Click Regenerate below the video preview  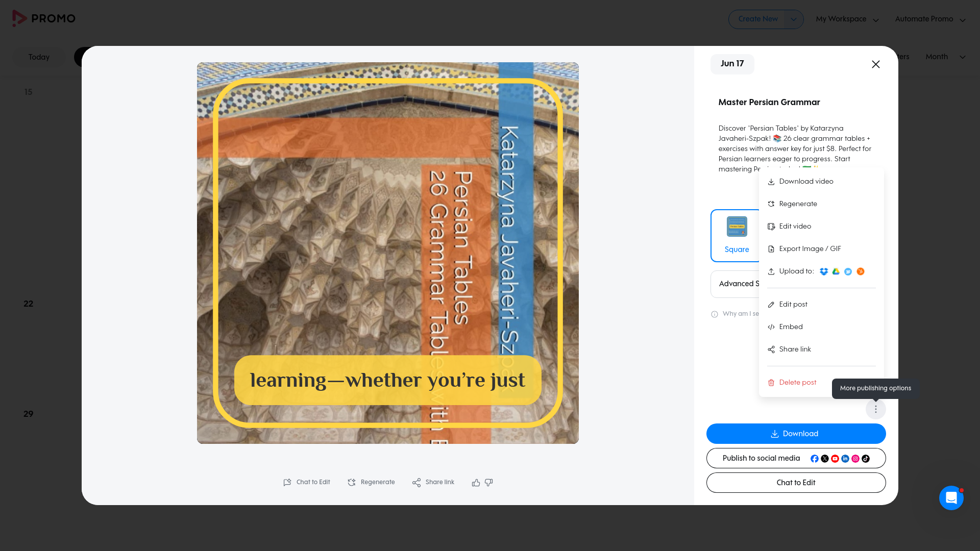[371, 482]
